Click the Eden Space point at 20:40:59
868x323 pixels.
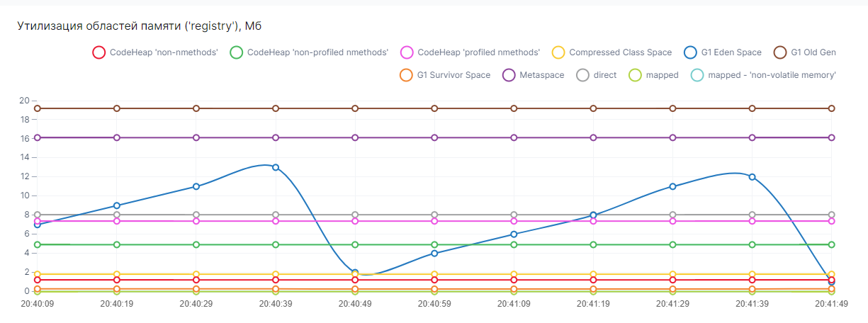pyautogui.click(x=434, y=253)
